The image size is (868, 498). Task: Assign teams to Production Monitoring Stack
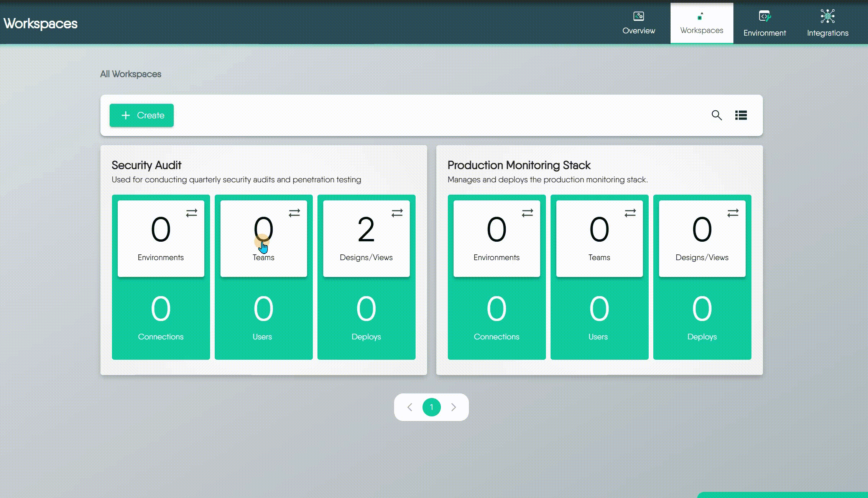point(630,213)
